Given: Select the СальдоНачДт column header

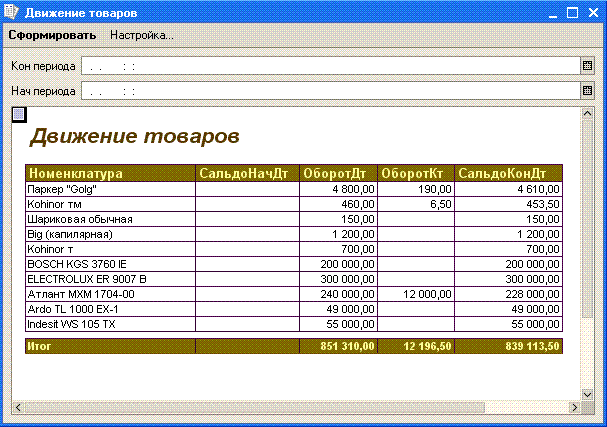Looking at the screenshot, I should coord(247,173).
